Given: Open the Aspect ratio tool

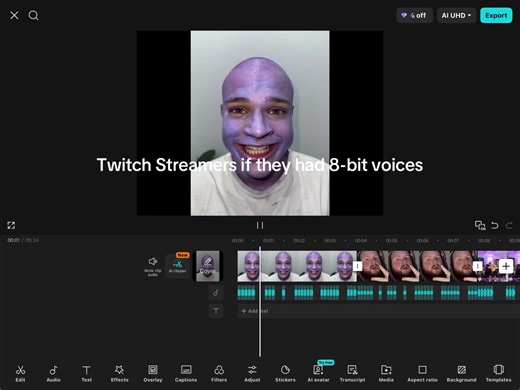Looking at the screenshot, I should (422, 373).
